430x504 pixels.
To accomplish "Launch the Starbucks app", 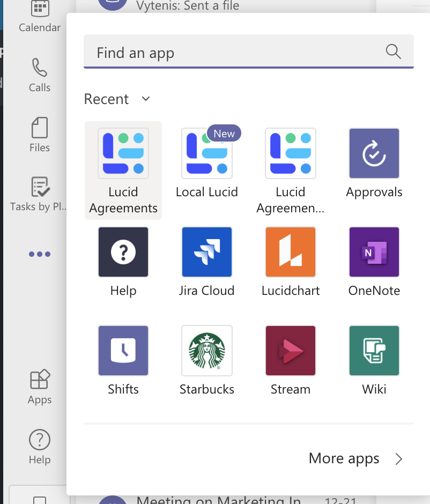I will point(207,361).
